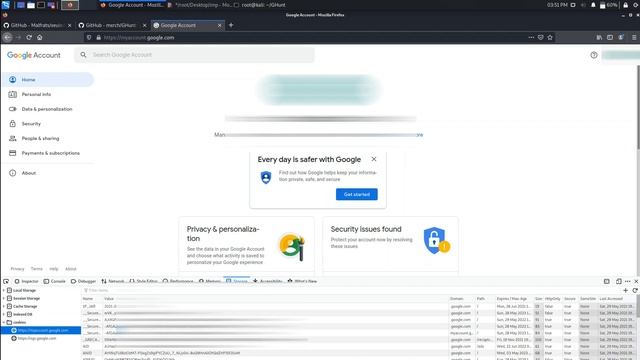Switch to first GitHub Malfrats tab
This screenshot has height=360, width=640.
(36, 25)
